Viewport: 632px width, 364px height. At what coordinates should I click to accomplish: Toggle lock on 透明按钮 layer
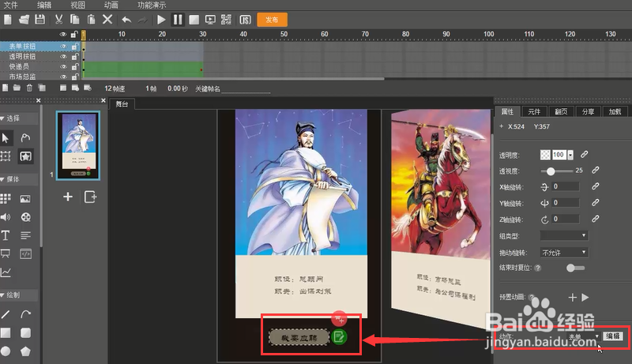click(75, 56)
